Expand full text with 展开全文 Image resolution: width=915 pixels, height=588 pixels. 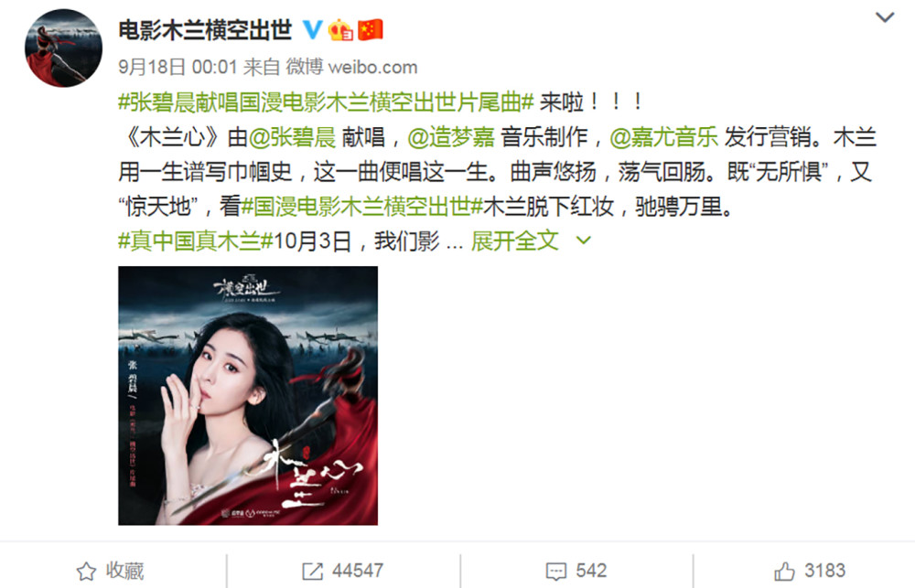[514, 241]
